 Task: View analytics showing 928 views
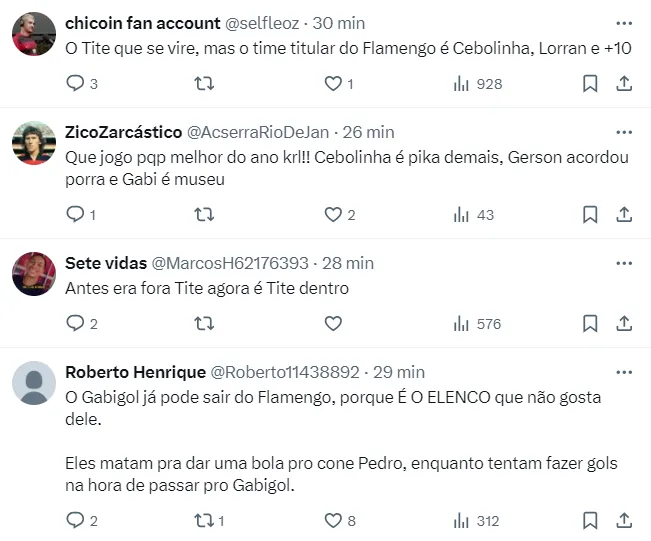[477, 84]
